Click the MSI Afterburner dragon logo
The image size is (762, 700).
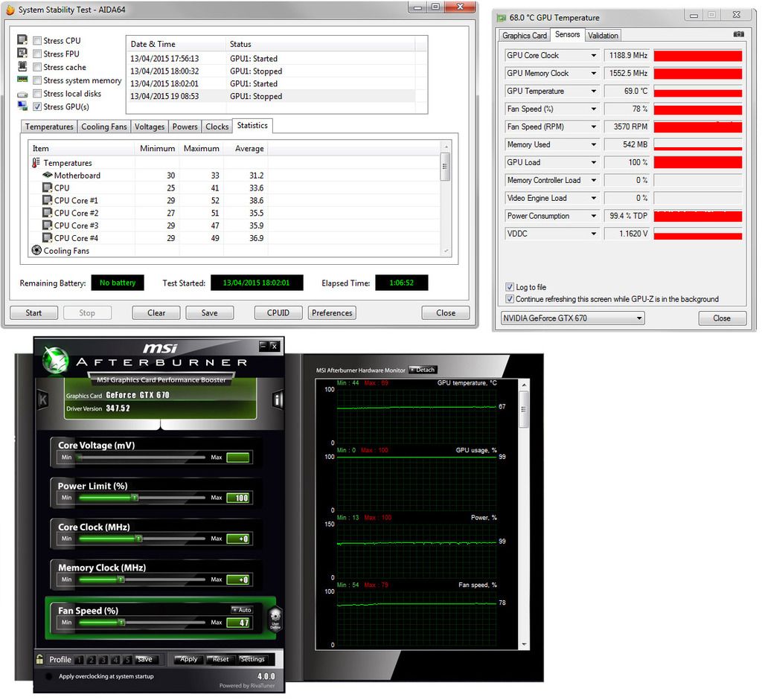tap(56, 361)
